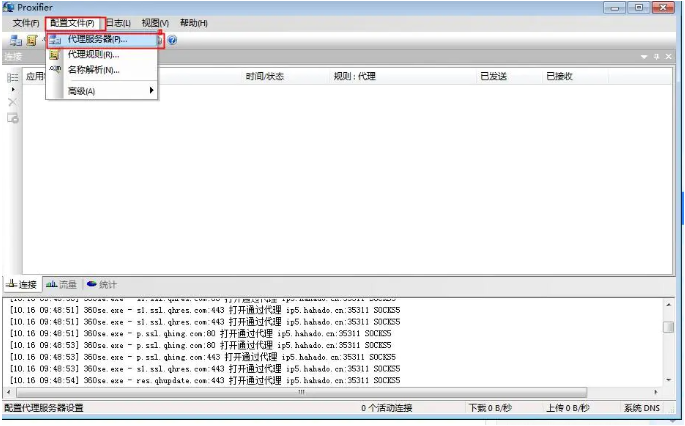Click the 上传 0 B/秒 status entry
685x426 pixels.
[x=568, y=408]
